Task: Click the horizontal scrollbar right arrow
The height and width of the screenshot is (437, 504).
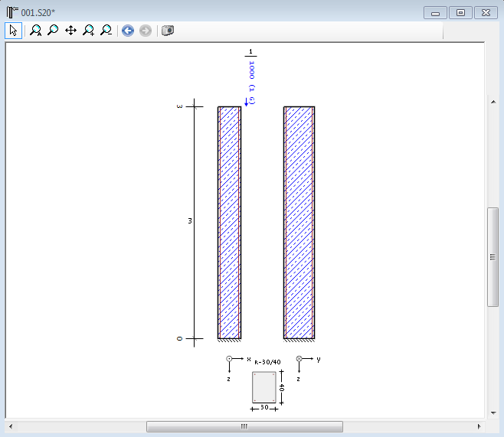Action: click(479, 426)
